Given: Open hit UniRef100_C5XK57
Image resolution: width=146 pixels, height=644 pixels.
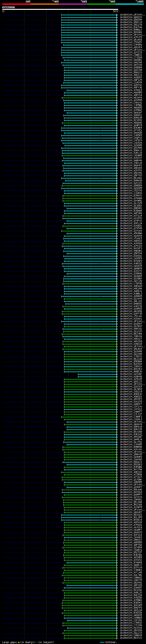Looking at the screenshot, I should (131, 42).
